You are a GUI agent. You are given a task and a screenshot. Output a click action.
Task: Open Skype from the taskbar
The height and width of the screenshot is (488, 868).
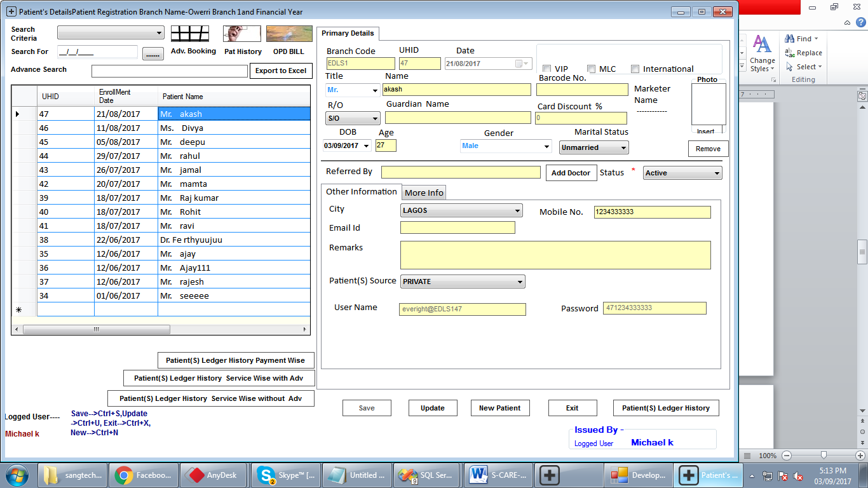click(x=285, y=475)
